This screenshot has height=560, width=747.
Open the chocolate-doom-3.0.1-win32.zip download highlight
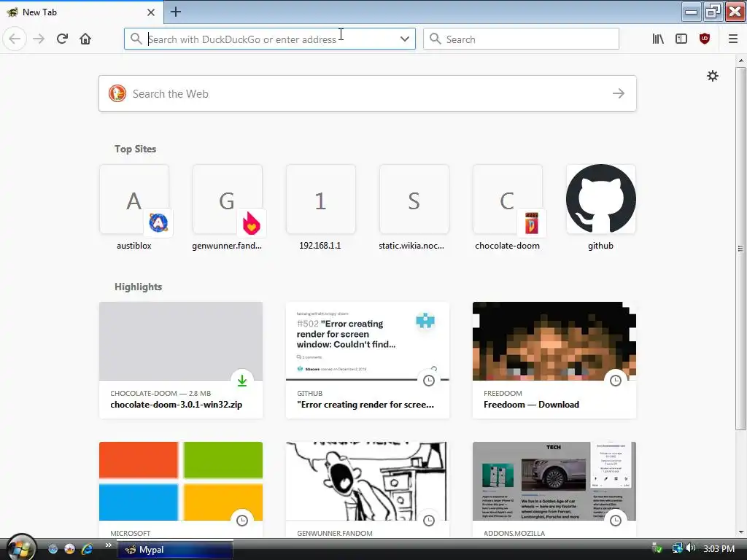(x=181, y=360)
